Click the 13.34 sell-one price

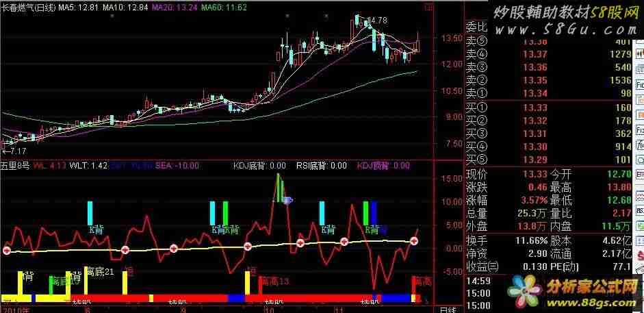(535, 94)
